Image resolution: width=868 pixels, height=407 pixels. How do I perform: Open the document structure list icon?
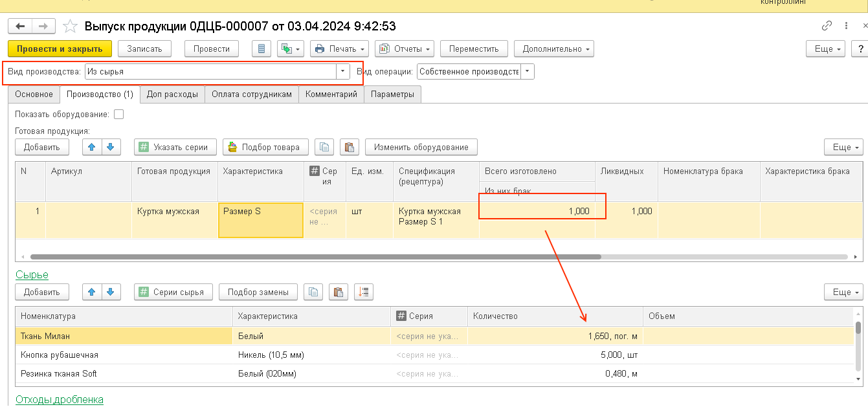click(262, 49)
